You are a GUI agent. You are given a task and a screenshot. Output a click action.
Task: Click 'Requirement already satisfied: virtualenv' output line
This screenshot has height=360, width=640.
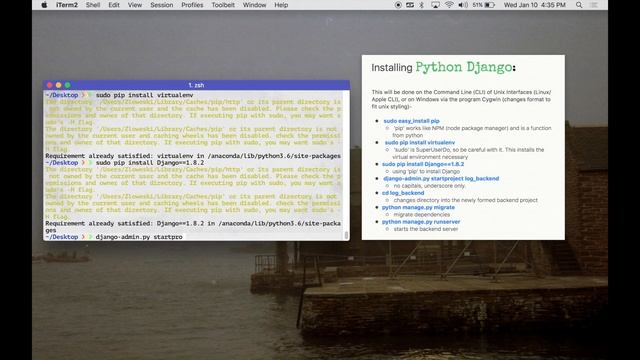(193, 156)
